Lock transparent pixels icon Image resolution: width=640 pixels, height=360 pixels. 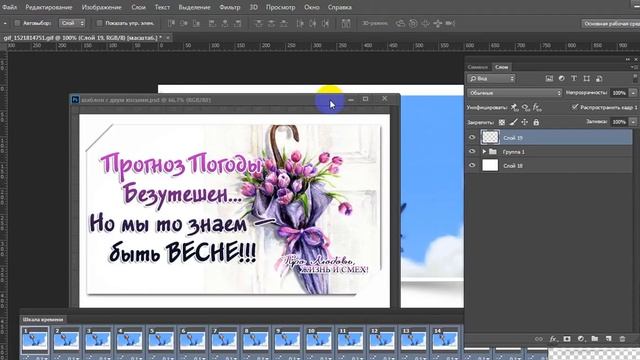point(502,122)
